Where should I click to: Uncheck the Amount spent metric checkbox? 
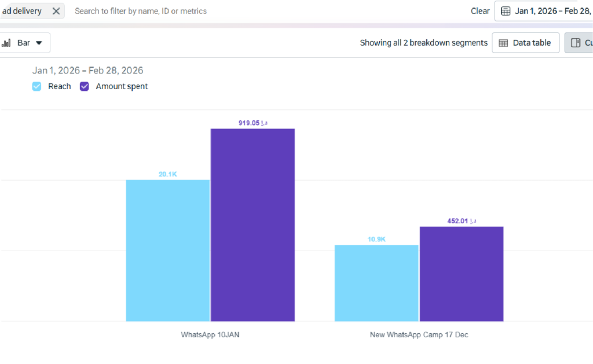[x=85, y=86]
